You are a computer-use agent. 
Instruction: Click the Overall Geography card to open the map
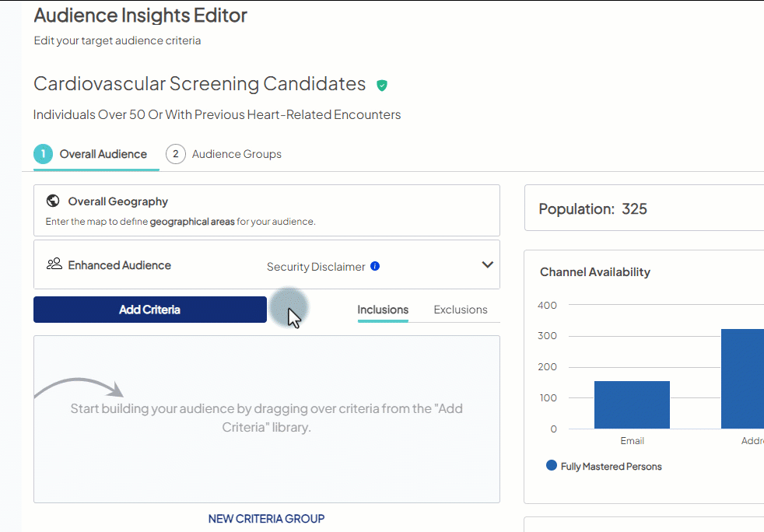click(x=266, y=210)
